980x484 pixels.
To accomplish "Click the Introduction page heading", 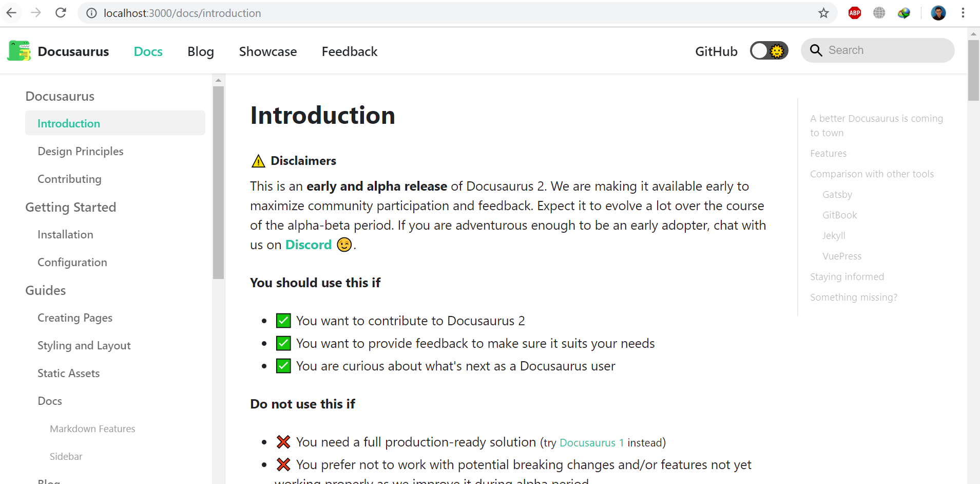I will pyautogui.click(x=322, y=115).
